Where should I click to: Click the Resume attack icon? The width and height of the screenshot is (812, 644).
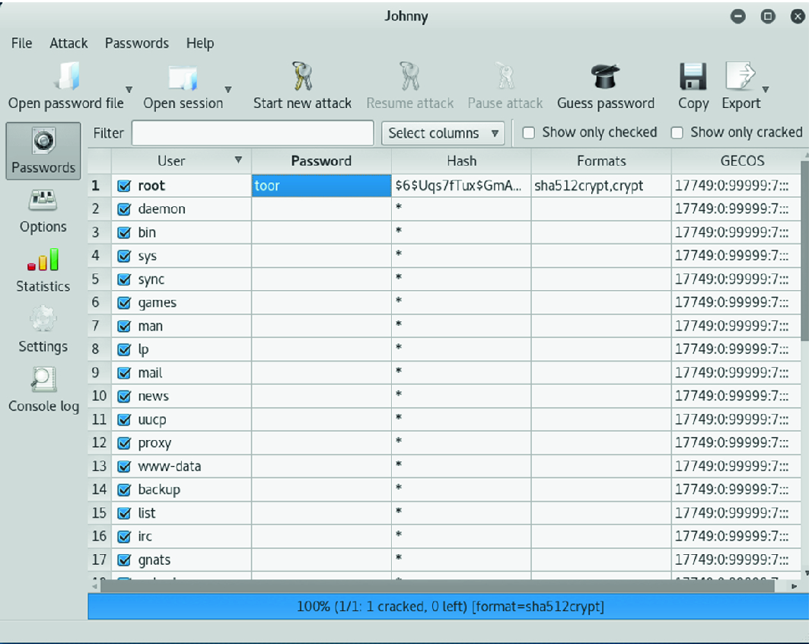(x=409, y=76)
